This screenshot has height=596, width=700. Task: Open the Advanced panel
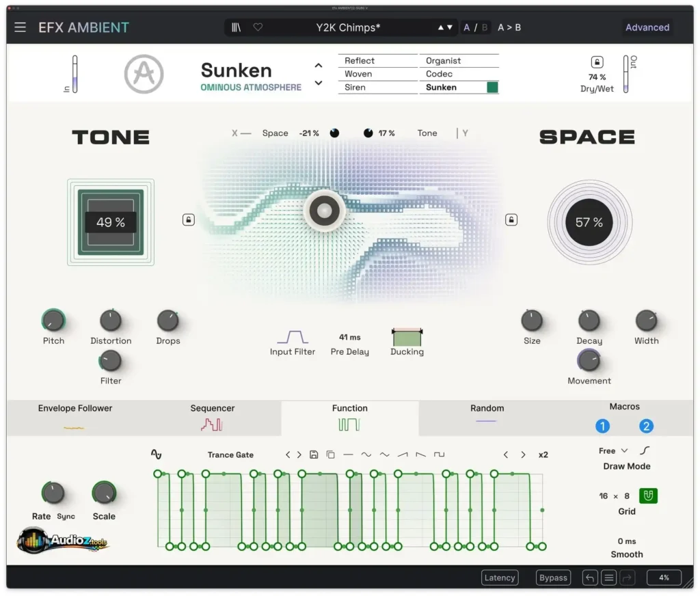[647, 27]
